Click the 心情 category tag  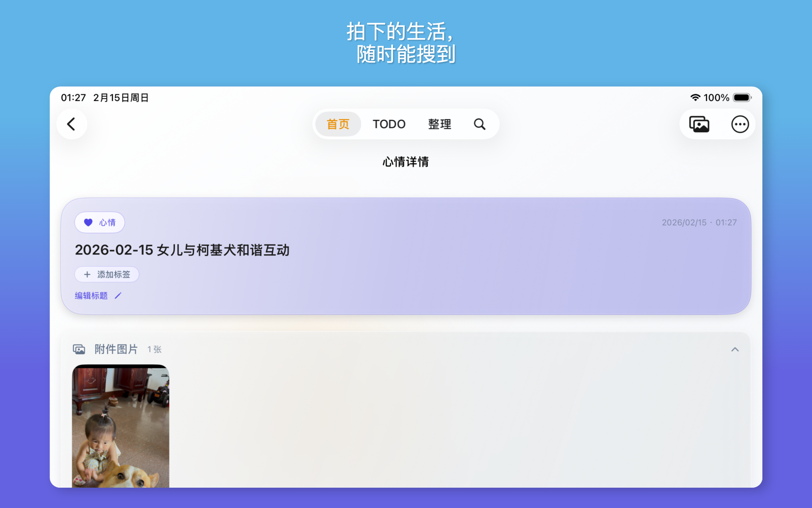tap(100, 222)
